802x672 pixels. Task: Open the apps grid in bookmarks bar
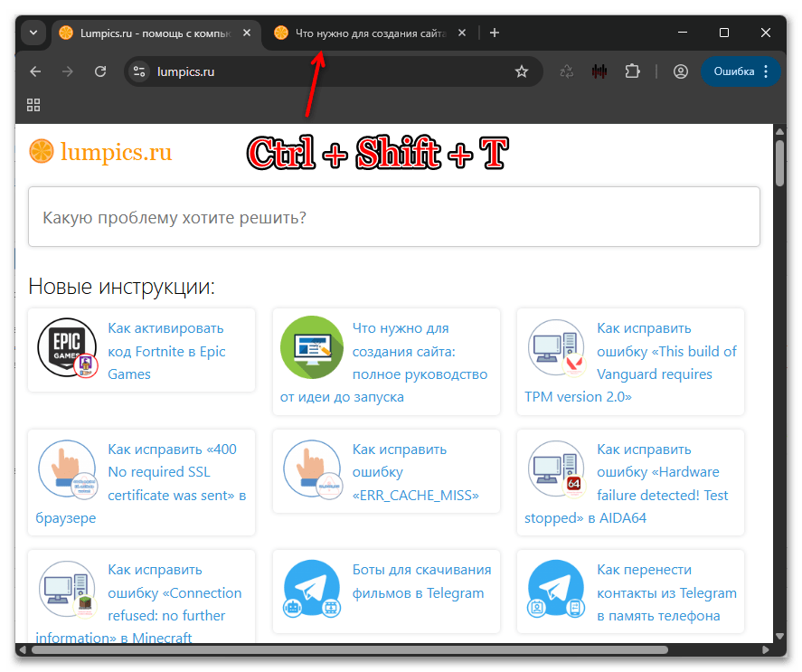pos(33,105)
